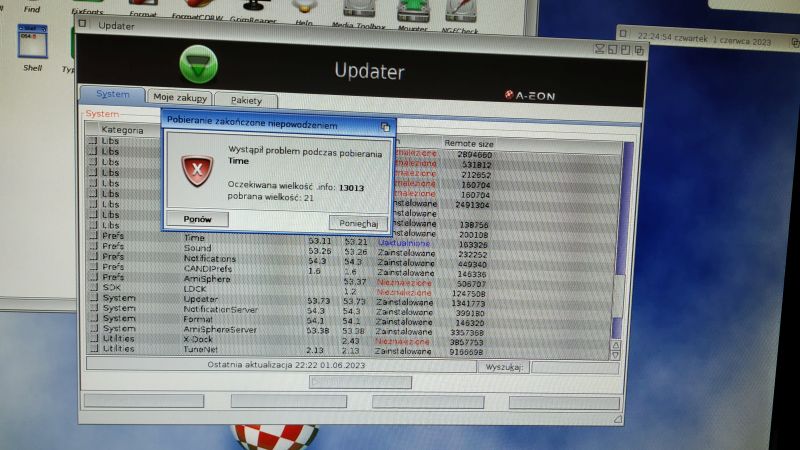
Task: Click the expected size value 13013
Action: [x=352, y=188]
